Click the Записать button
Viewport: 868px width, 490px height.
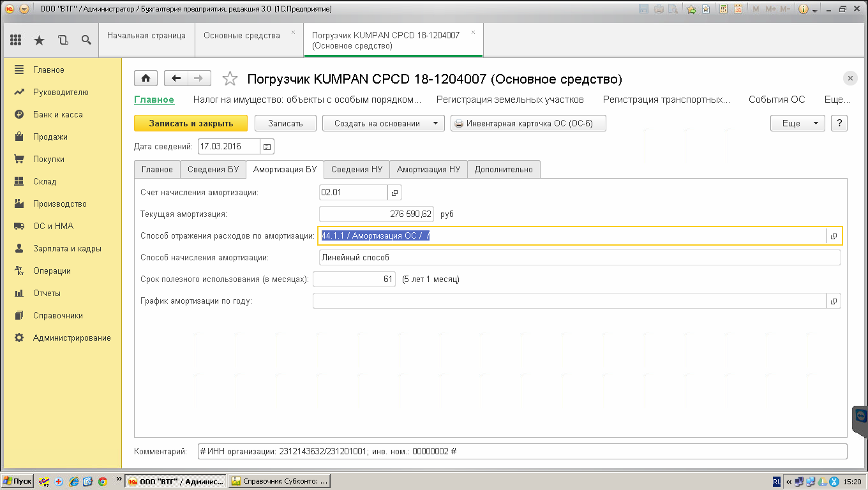click(285, 123)
